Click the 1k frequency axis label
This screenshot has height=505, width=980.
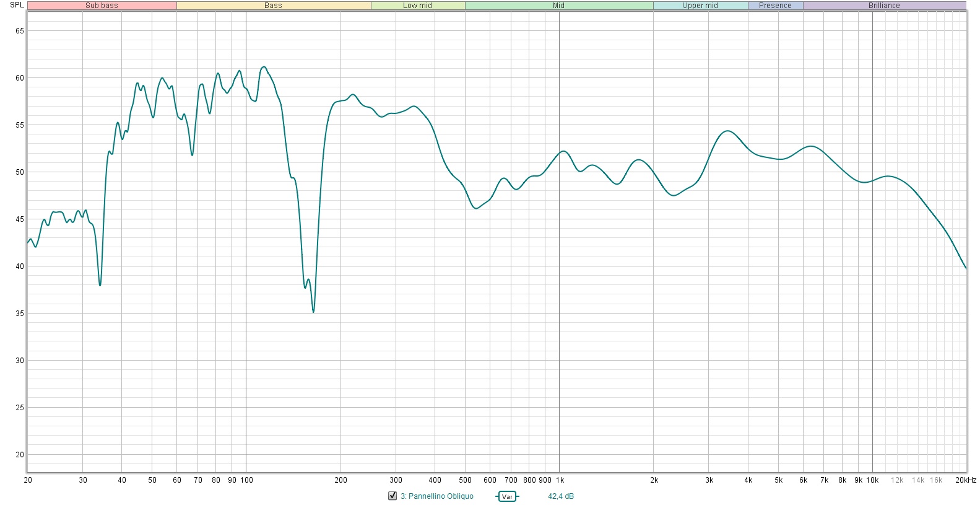[x=560, y=480]
